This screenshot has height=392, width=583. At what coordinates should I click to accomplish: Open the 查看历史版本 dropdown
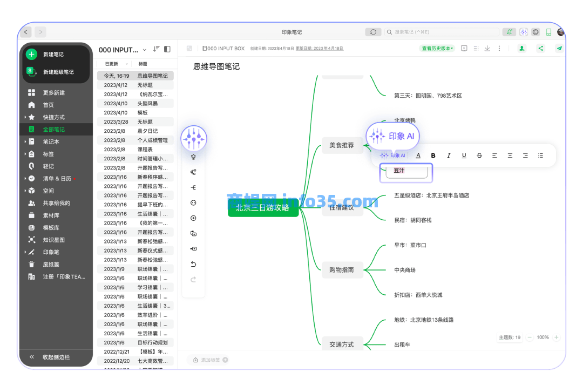(x=437, y=48)
